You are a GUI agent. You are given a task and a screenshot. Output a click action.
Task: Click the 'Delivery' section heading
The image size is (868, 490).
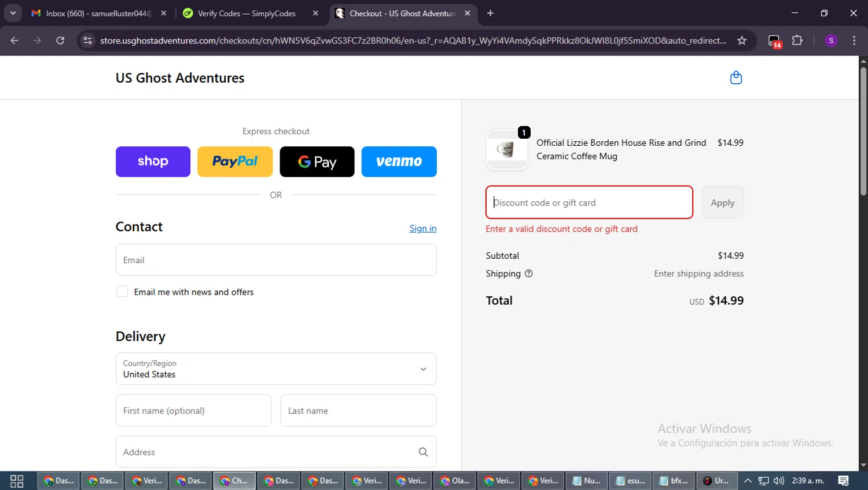click(x=141, y=337)
